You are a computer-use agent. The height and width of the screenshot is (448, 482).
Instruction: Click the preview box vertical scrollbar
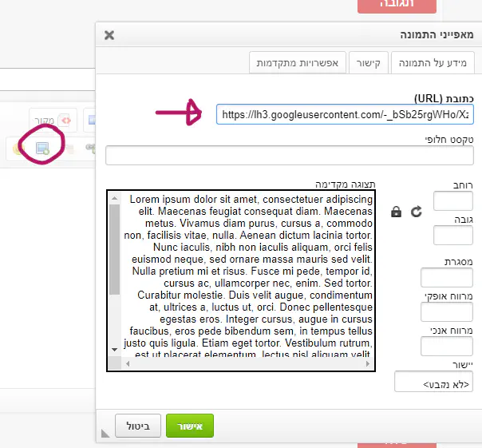point(114,272)
